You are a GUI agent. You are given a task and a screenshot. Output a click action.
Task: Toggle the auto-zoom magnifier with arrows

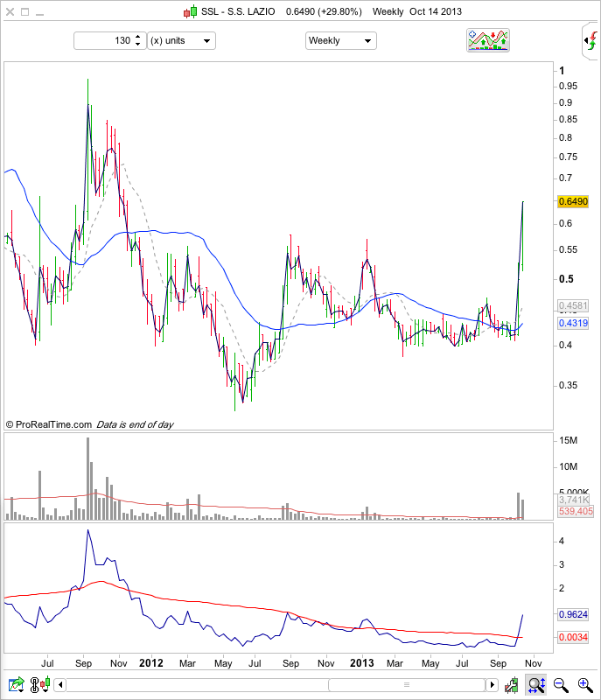click(536, 685)
